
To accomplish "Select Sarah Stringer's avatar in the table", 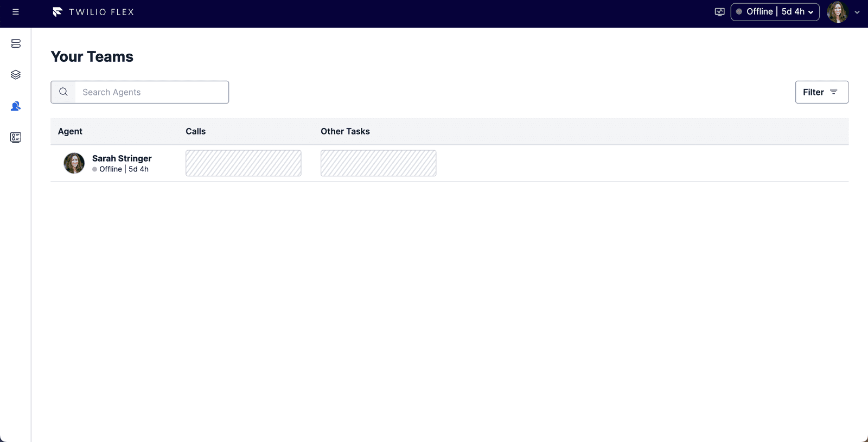I will [74, 163].
